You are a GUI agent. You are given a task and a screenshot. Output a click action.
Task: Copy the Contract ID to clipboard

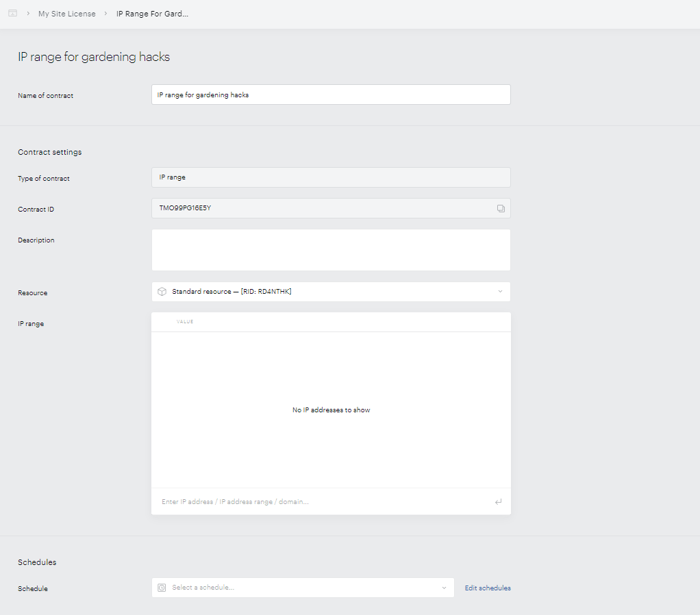501,208
